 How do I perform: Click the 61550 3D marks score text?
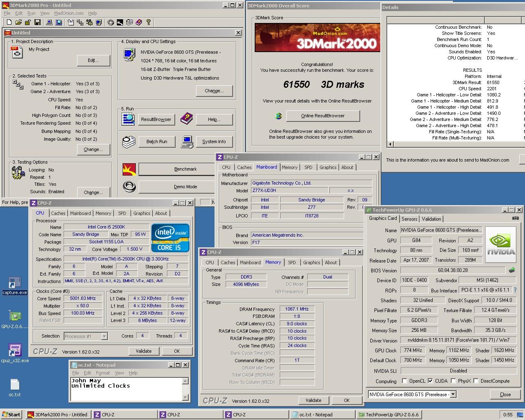(x=324, y=84)
